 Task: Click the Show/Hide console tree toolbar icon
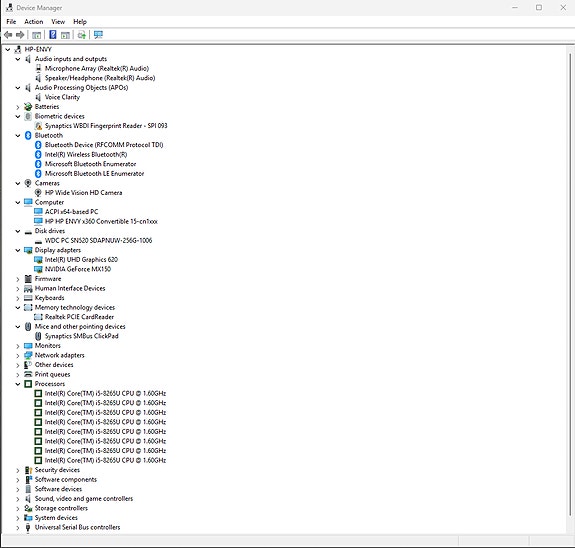click(x=36, y=35)
